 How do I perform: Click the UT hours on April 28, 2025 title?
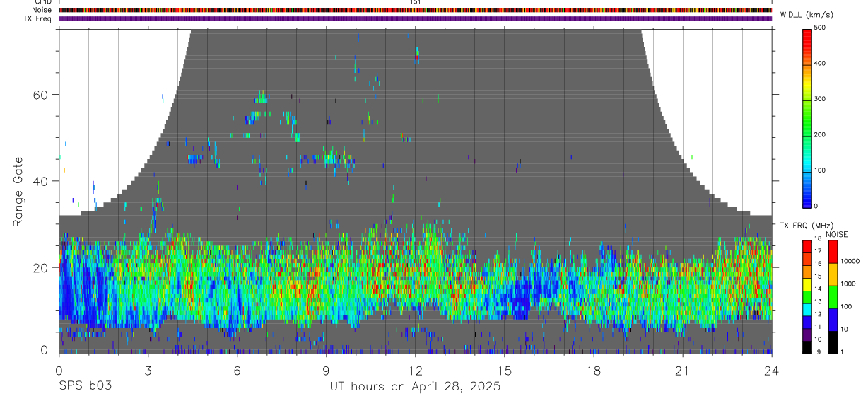[415, 386]
